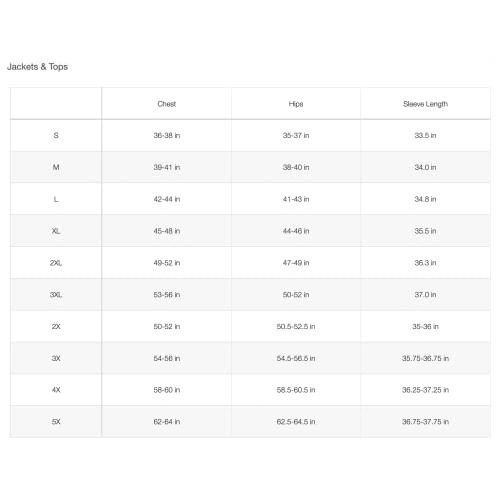
Task: Click the L size row label
Action: tap(56, 199)
